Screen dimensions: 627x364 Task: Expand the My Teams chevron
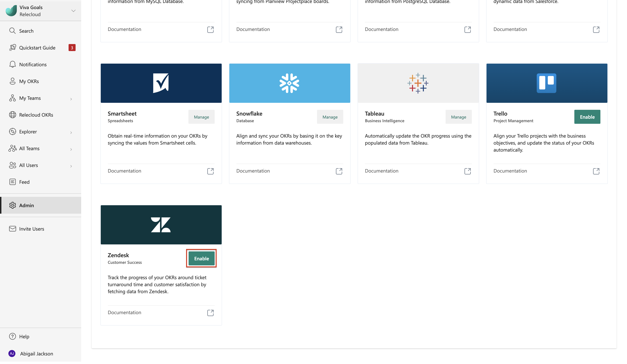tap(71, 99)
